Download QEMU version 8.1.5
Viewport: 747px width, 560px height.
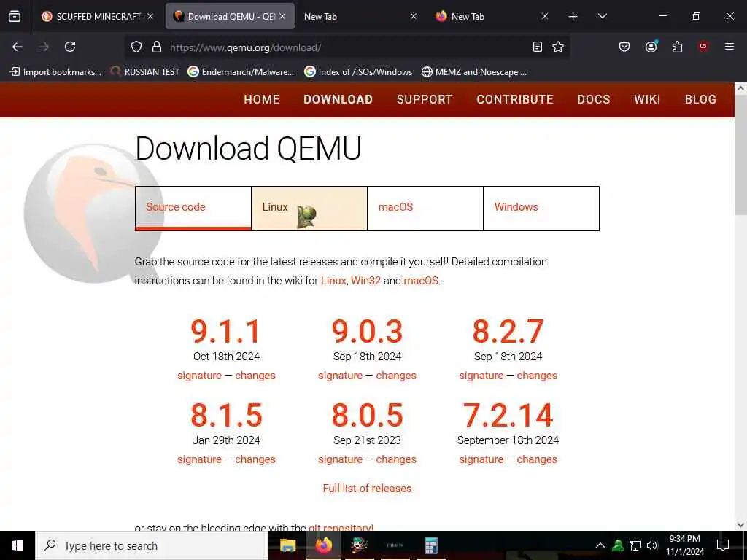coord(226,415)
